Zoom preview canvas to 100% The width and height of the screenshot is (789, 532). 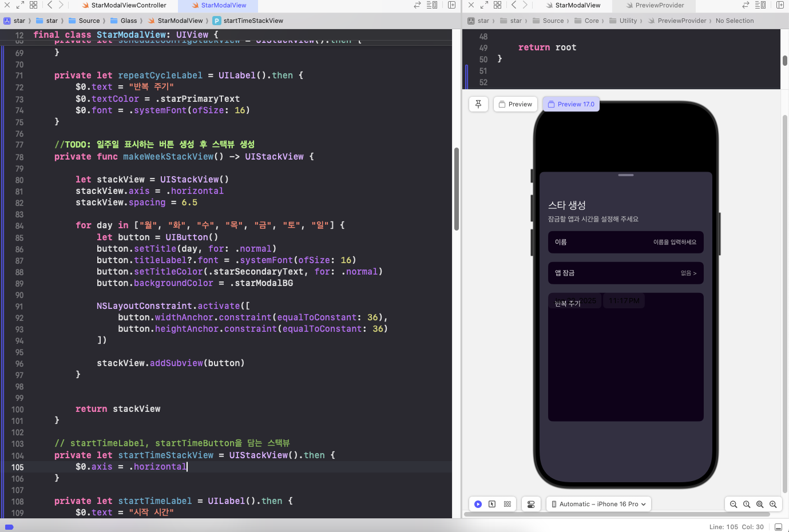coord(747,504)
